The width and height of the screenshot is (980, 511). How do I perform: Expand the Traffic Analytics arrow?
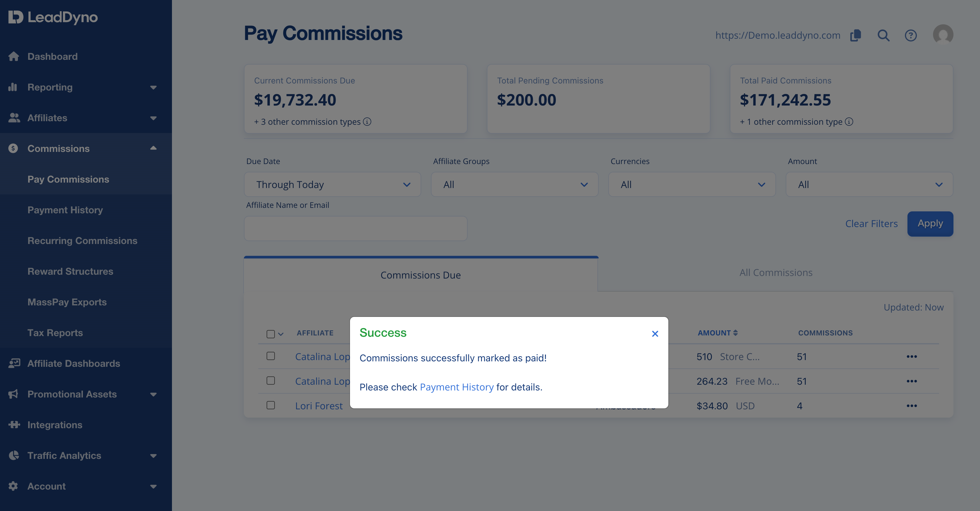click(153, 456)
